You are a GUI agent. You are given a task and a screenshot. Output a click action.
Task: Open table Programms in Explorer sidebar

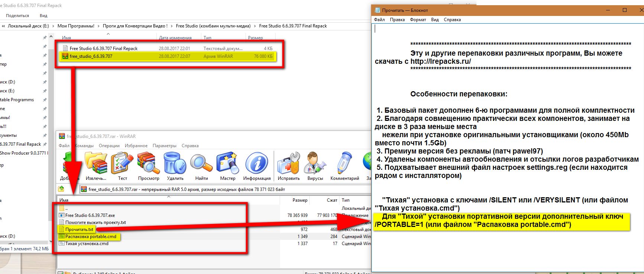(17, 100)
